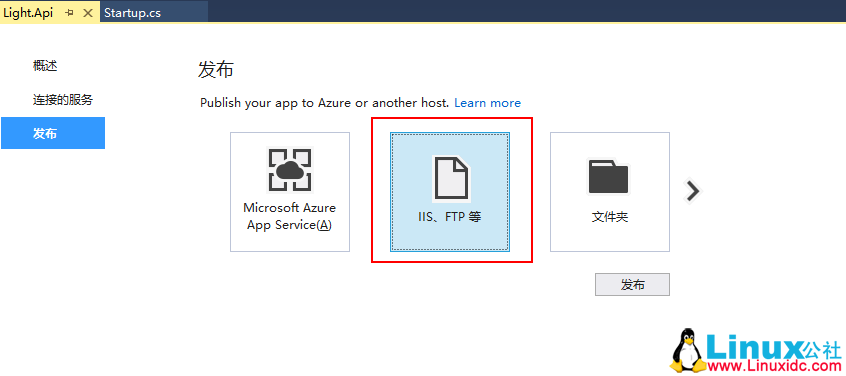Choose 文件夹 folder publish target

610,192
